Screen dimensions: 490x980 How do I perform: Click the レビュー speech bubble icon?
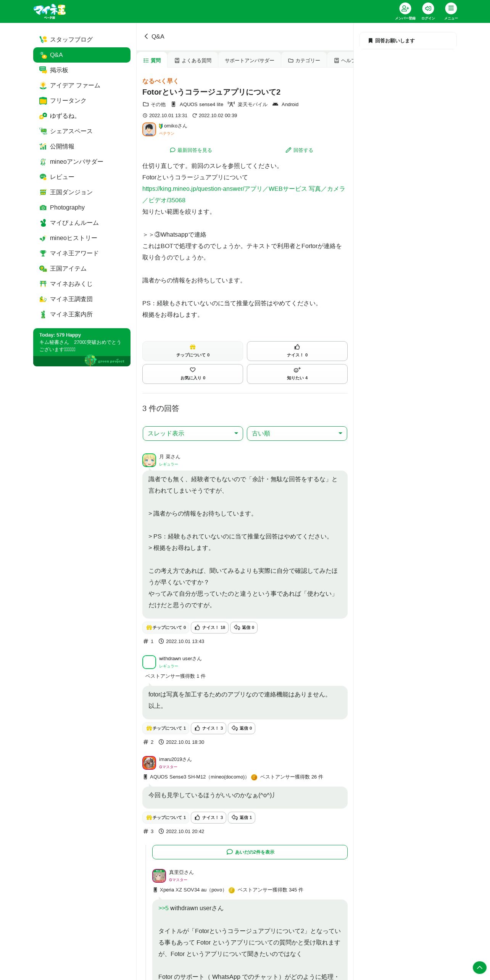[x=43, y=177]
